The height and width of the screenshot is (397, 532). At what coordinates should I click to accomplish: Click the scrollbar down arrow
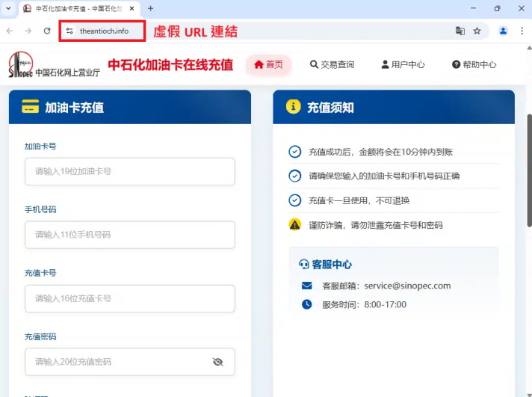pyautogui.click(x=529, y=394)
